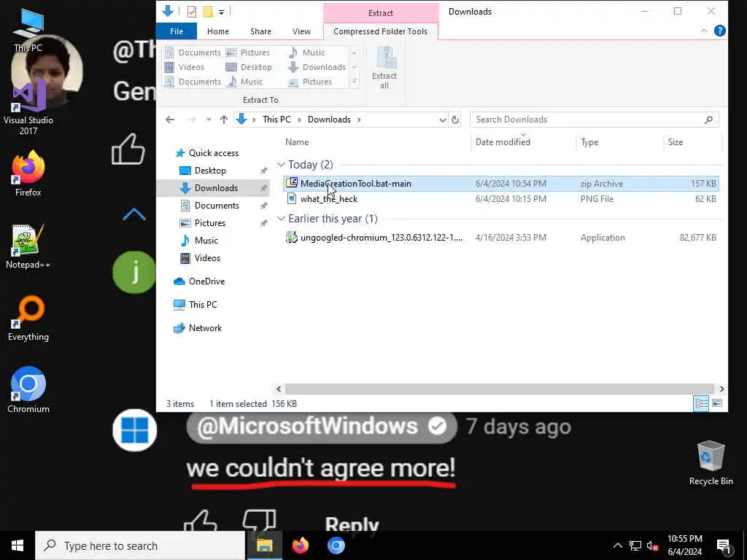Select the what_the_heck PNG file
Screen dimensions: 747x560
pyautogui.click(x=500, y=199)
